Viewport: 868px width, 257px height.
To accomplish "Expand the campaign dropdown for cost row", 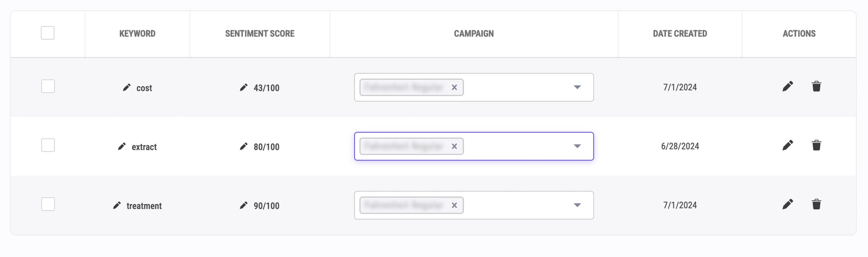I will click(577, 87).
